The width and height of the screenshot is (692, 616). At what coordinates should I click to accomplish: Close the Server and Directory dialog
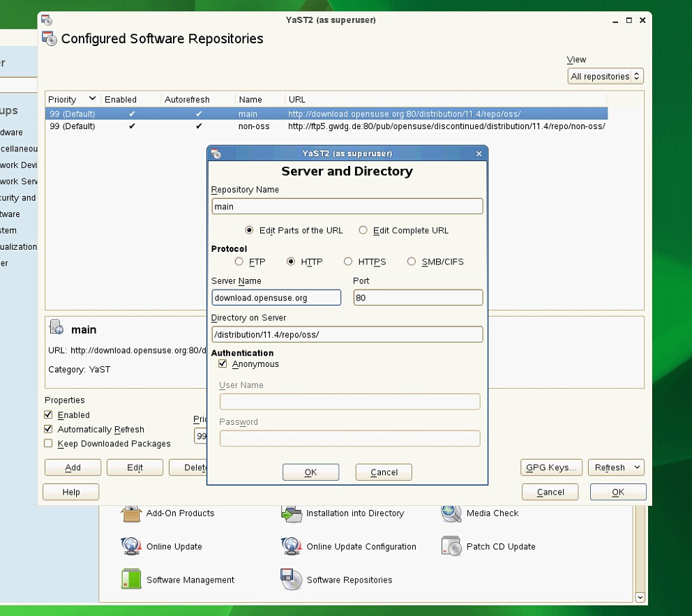point(479,153)
